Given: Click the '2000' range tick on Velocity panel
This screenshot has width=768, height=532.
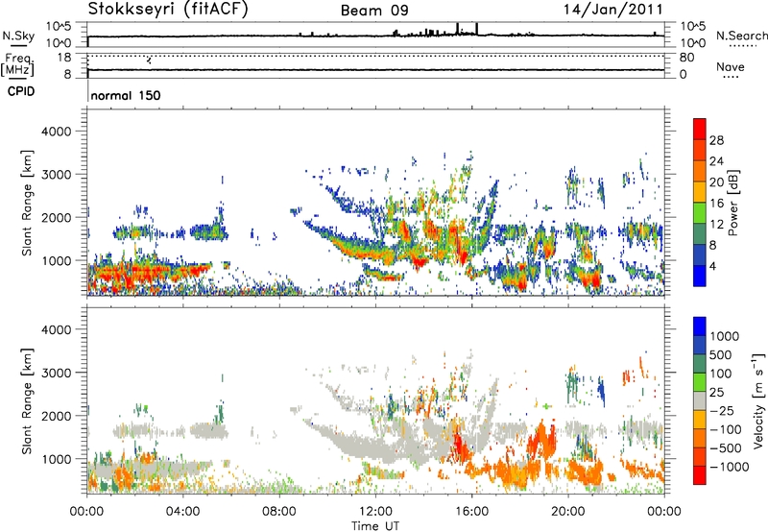Looking at the screenshot, I should tap(56, 416).
